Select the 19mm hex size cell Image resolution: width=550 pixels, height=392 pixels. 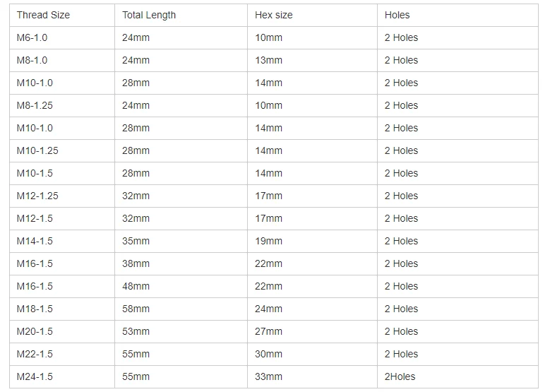tap(268, 241)
